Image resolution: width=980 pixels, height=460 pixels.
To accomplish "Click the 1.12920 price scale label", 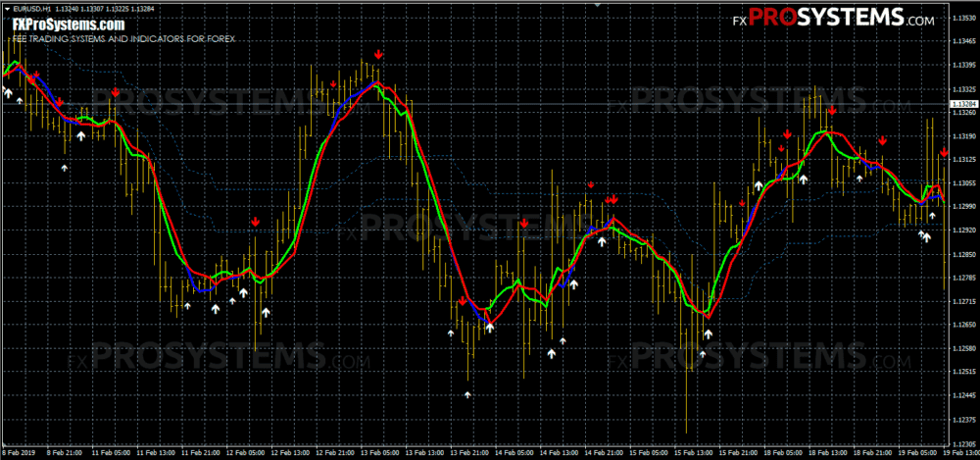I will 962,230.
